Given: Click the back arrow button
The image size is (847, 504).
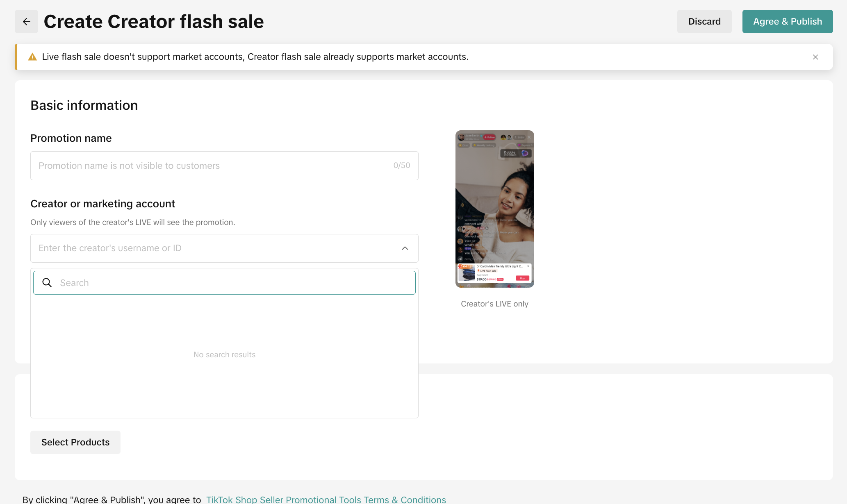Looking at the screenshot, I should coord(26,21).
